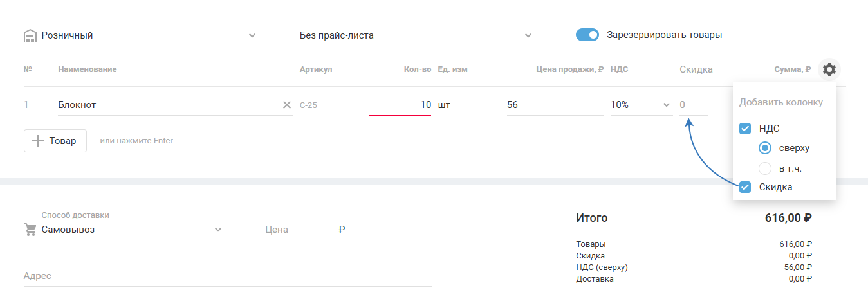Toggle the Зарезервировать товары switch
This screenshot has height=290, width=868.
[587, 35]
